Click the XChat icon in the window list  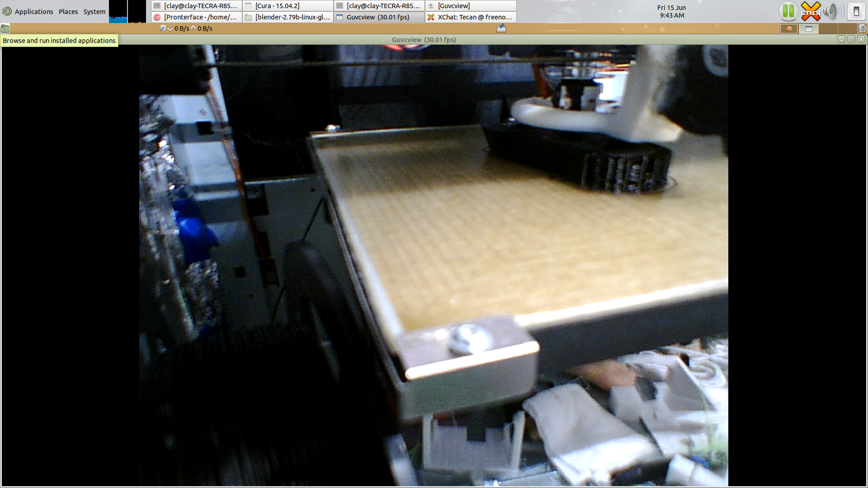(x=431, y=17)
